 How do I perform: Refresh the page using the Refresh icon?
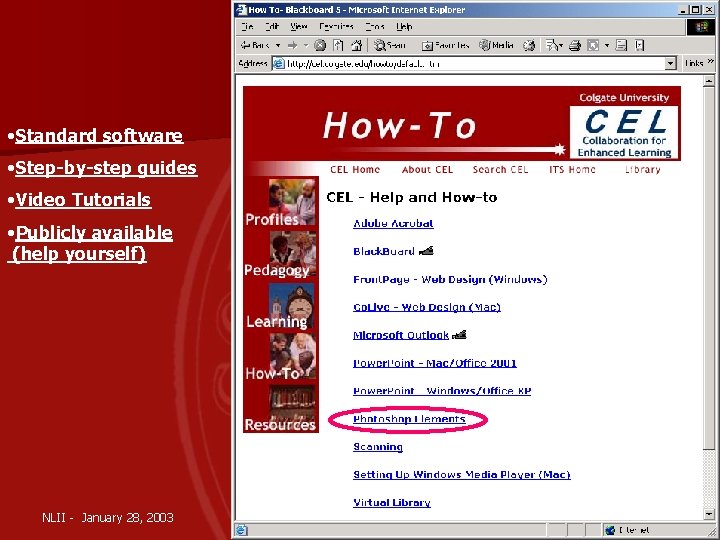tap(338, 45)
